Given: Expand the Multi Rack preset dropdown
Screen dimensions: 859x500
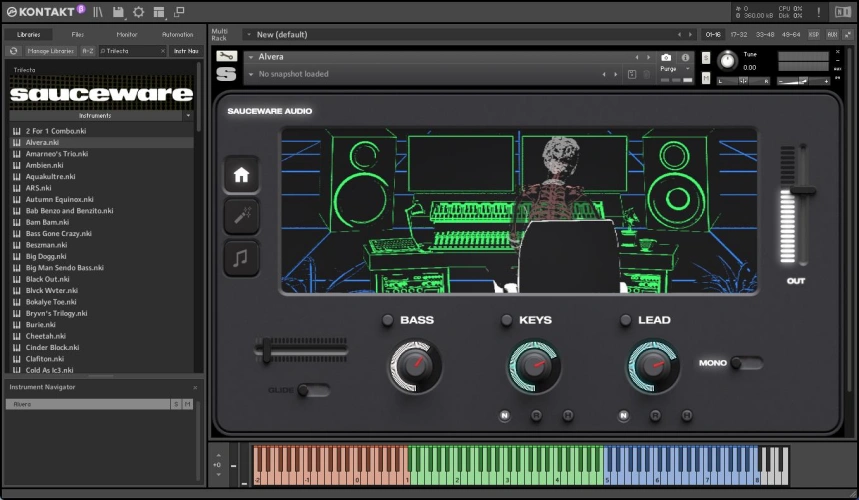Looking at the screenshot, I should [248, 34].
